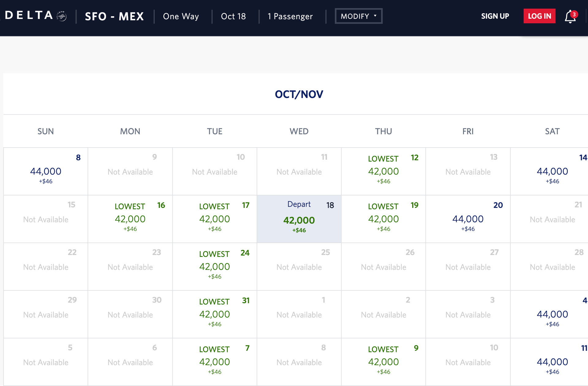Select the Oct 8 Sunday 44,000 fare
The image size is (588, 386).
(x=46, y=170)
